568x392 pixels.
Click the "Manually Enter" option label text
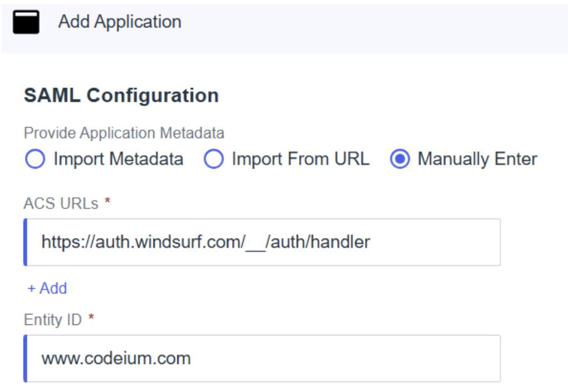(x=478, y=159)
